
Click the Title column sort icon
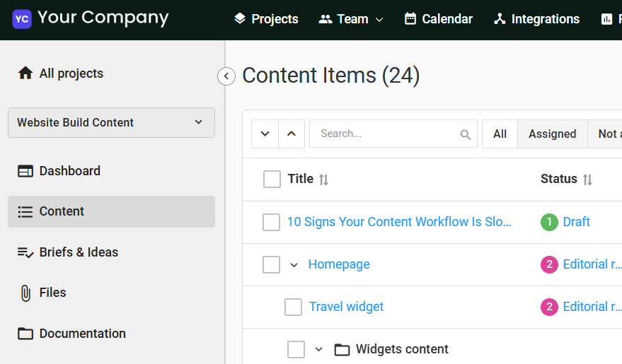(323, 180)
